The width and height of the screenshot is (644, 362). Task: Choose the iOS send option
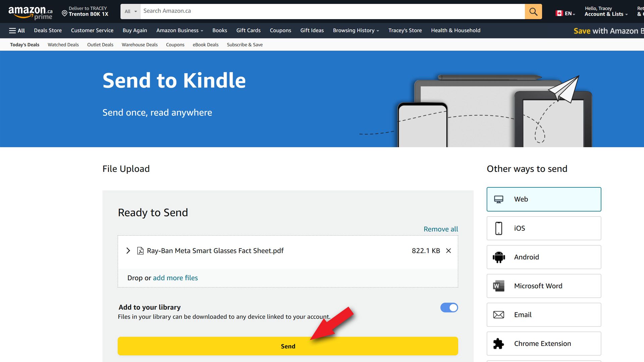pos(544,228)
